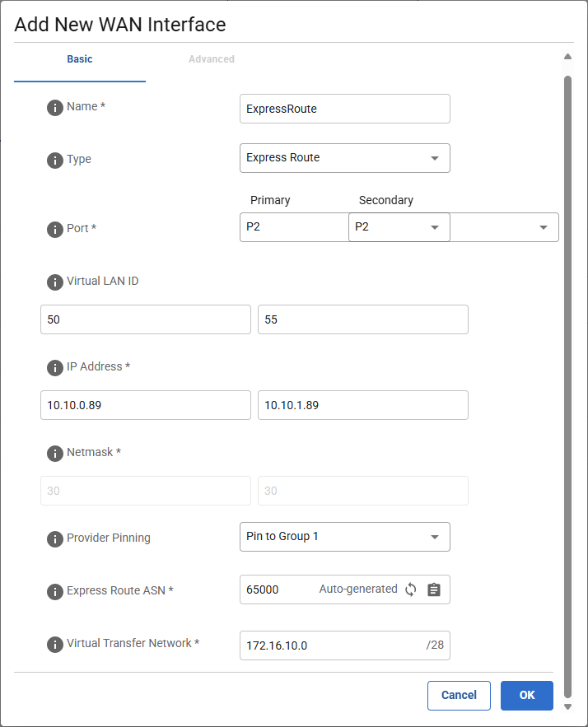Viewport: 588px width, 727px height.
Task: Show info for Virtual LAN ID
Action: 54,282
